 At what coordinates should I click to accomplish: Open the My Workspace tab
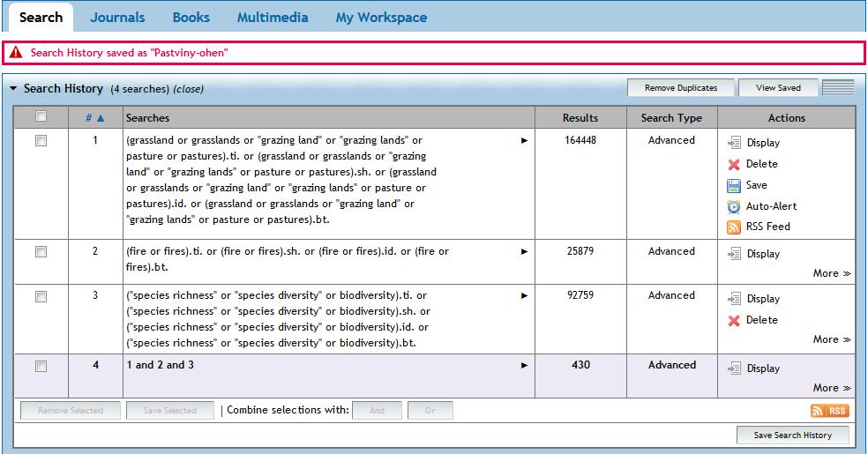381,18
